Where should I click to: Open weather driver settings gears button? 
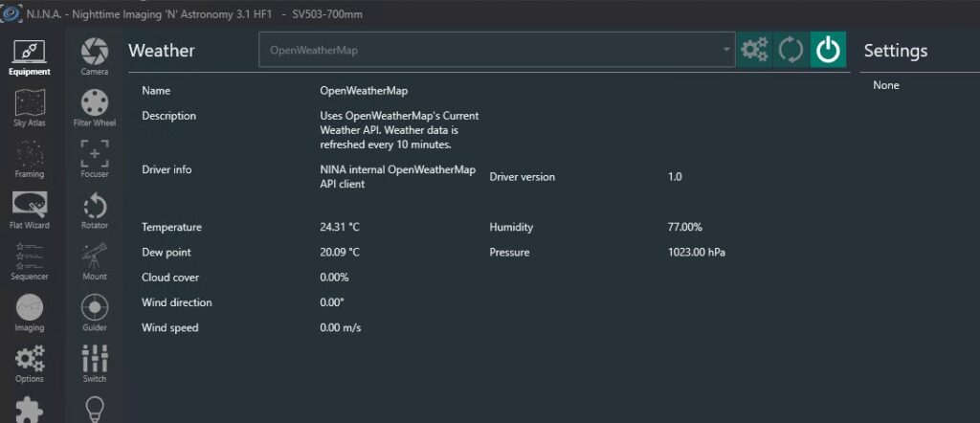[x=755, y=50]
